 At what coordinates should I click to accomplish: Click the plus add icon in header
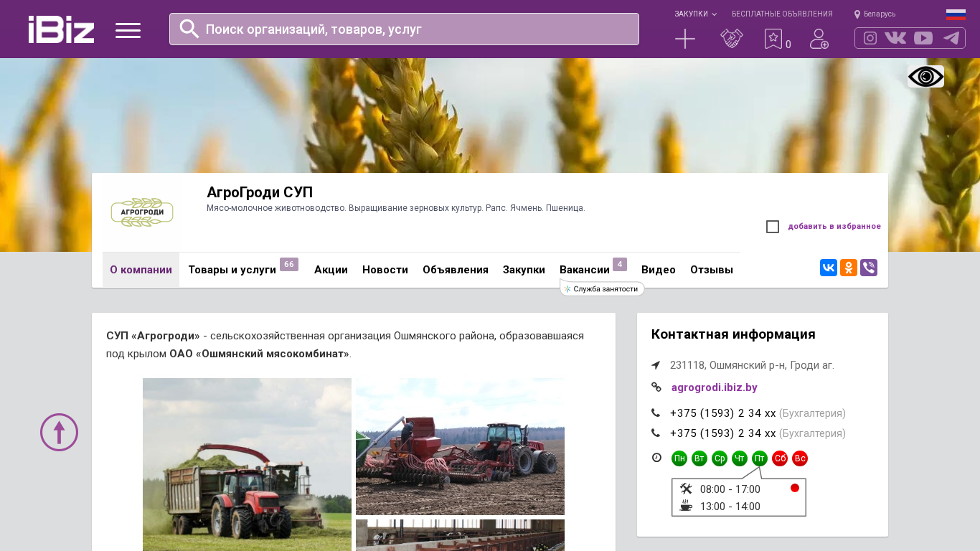(685, 39)
